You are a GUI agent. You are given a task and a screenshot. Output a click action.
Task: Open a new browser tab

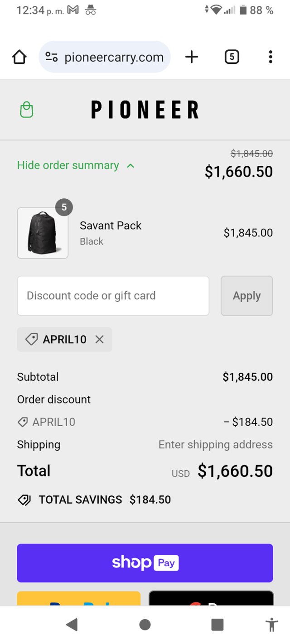pos(192,57)
